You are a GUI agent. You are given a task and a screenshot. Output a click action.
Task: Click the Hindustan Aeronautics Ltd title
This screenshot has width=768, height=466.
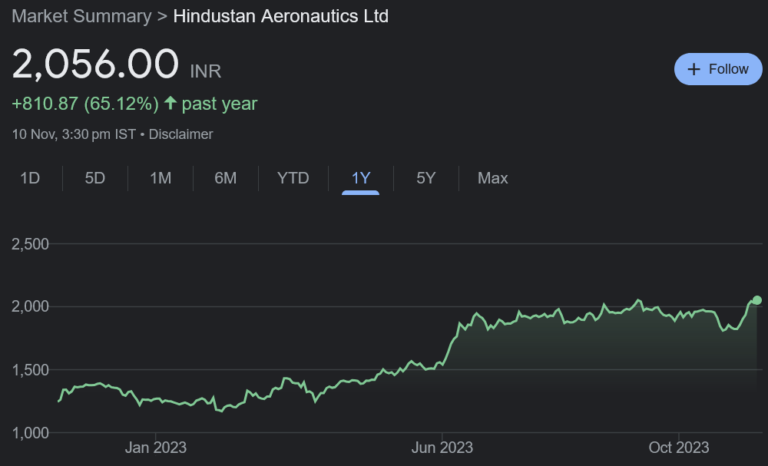point(281,16)
